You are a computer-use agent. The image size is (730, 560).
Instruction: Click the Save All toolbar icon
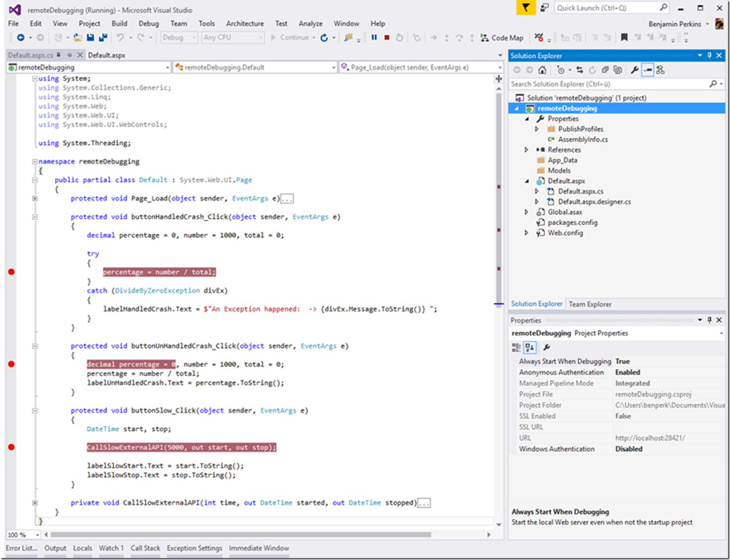[103, 37]
